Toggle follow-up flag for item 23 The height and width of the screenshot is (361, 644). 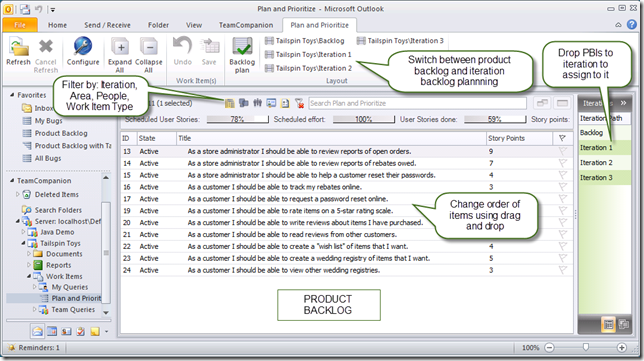coord(562,258)
